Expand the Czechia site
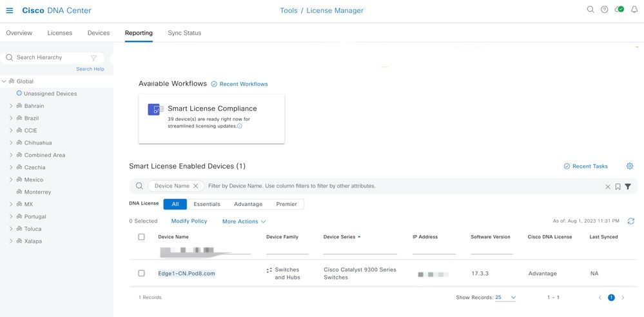The image size is (644, 317). [x=11, y=168]
